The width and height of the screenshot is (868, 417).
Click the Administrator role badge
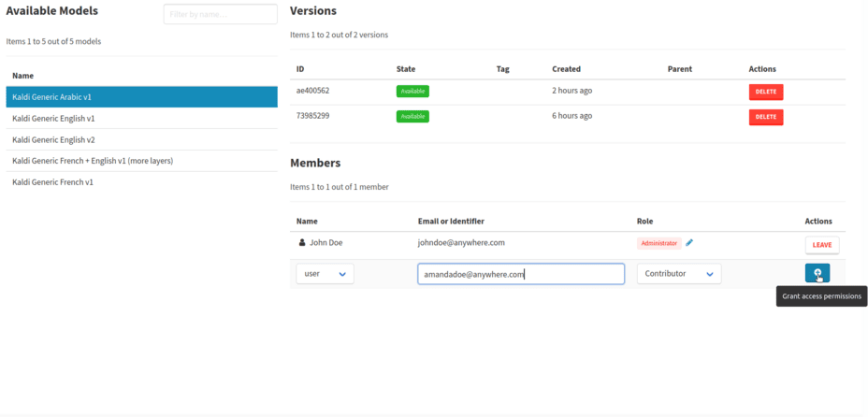(658, 243)
